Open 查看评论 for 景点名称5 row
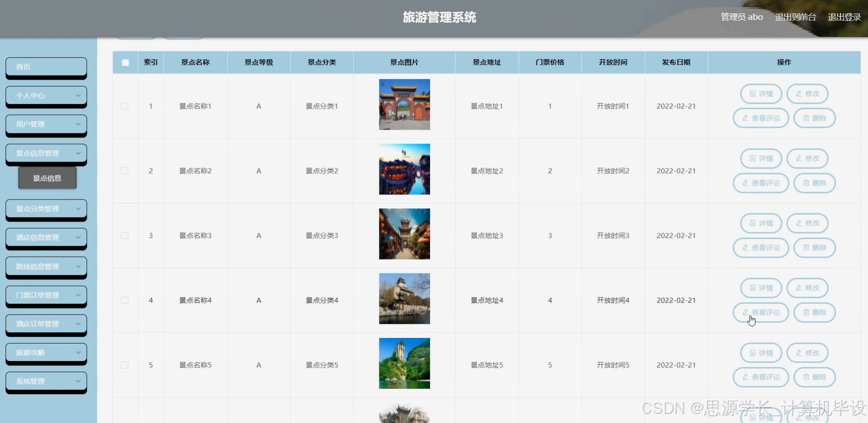868x423 pixels. pos(760,377)
